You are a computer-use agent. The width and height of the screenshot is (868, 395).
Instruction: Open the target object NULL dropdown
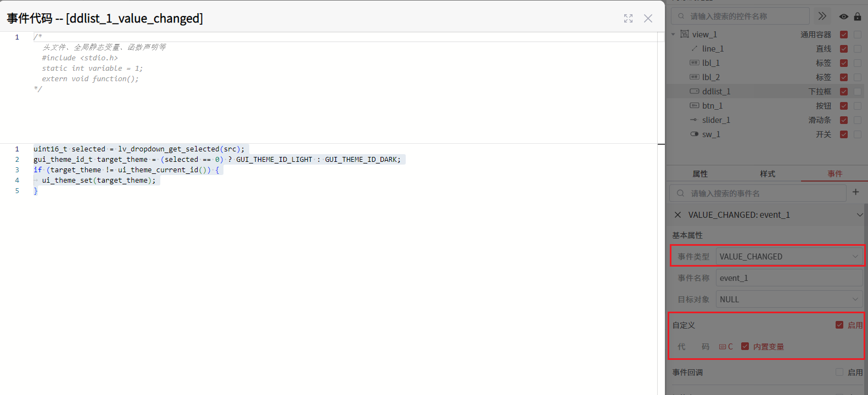[789, 300]
